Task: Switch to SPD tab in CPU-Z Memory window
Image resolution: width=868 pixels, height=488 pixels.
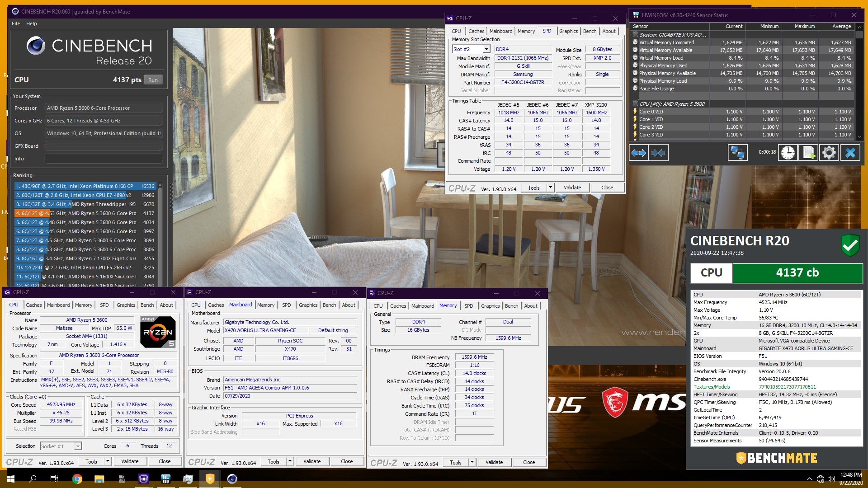Action: [469, 306]
